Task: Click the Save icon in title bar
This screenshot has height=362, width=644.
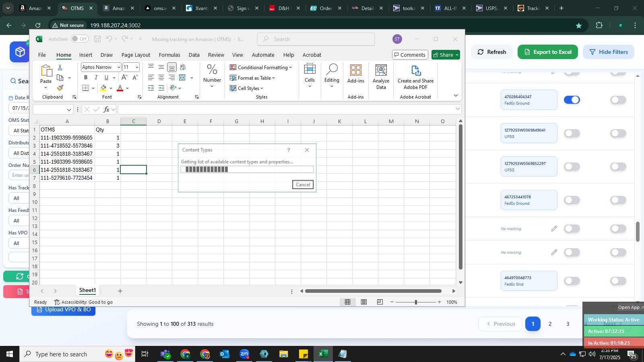Action: (97, 39)
